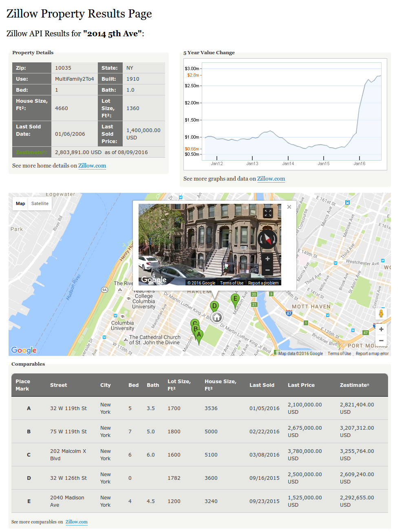
Task: Zoom in the map with plus button
Action: (x=381, y=329)
